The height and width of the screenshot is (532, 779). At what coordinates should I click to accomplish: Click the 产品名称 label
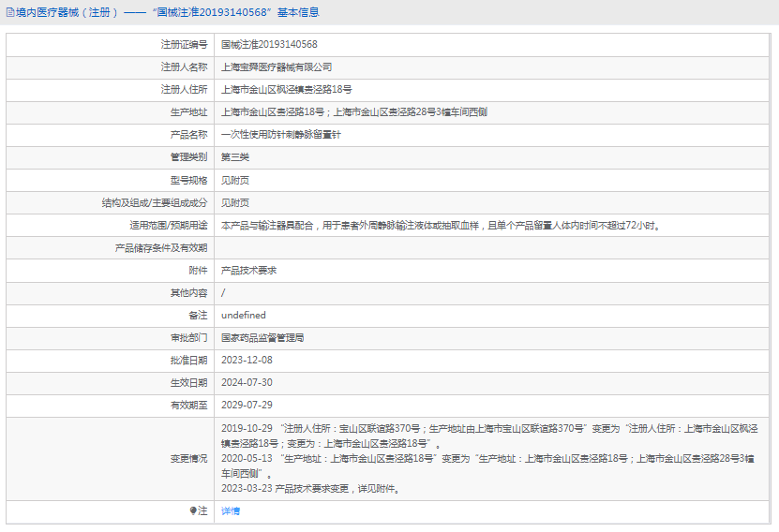coord(188,135)
